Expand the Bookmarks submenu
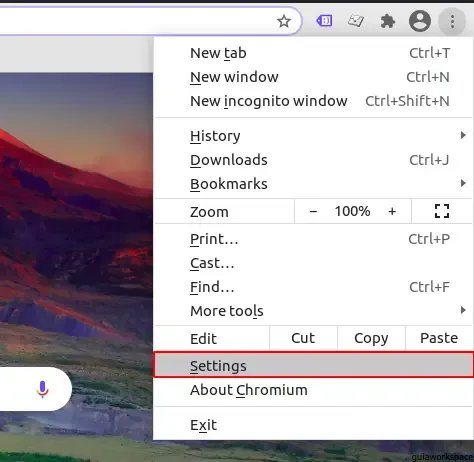This screenshot has width=474, height=462. pyautogui.click(x=313, y=184)
